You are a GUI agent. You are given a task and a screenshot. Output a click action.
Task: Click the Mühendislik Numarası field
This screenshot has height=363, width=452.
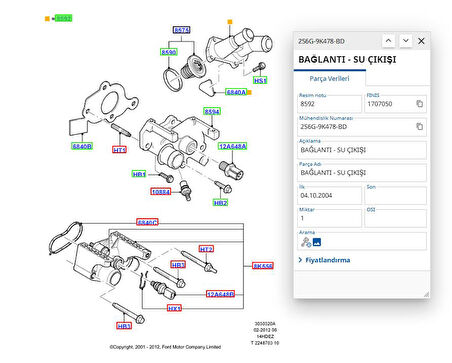tap(362, 126)
